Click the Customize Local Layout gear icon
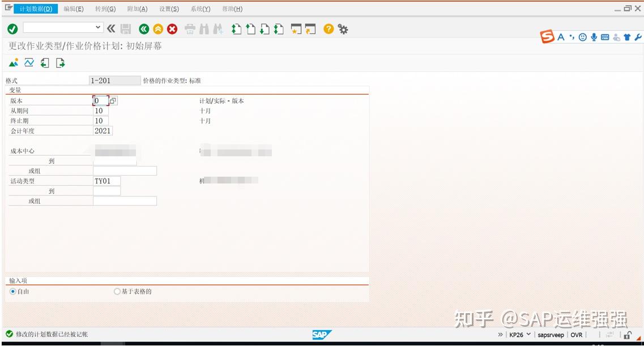Viewport: 644px width, 346px height. 343,28
